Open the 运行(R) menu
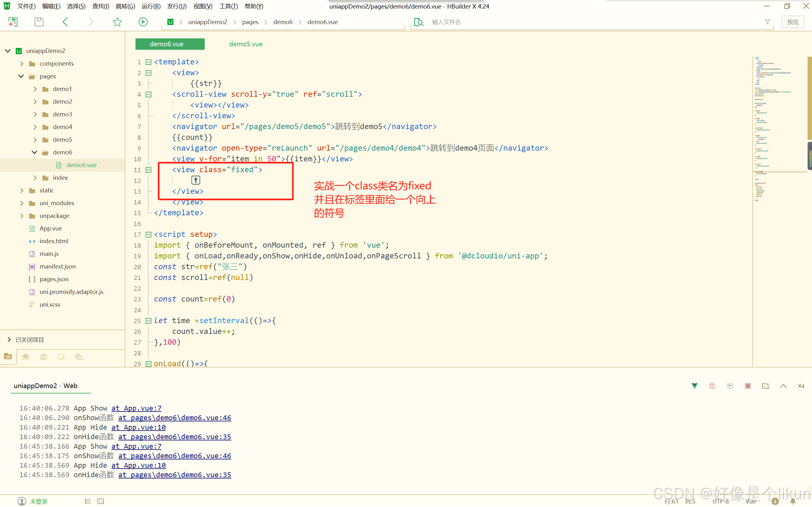 [151, 6]
